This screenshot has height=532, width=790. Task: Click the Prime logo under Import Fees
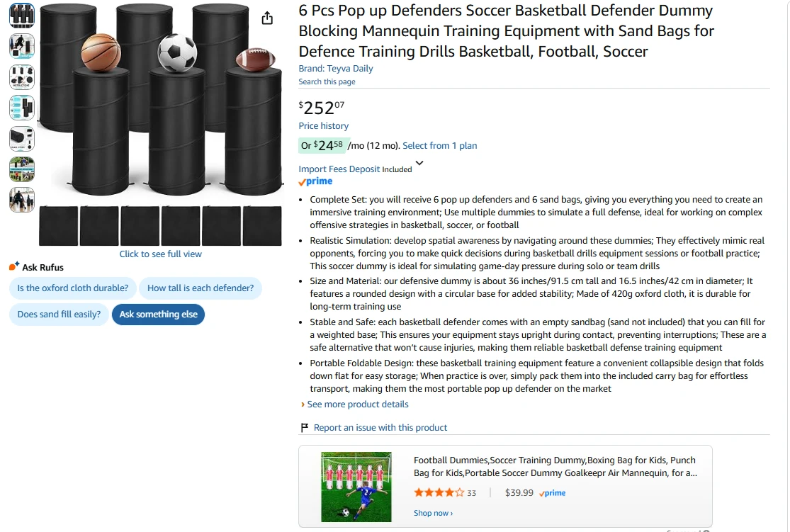pos(315,181)
